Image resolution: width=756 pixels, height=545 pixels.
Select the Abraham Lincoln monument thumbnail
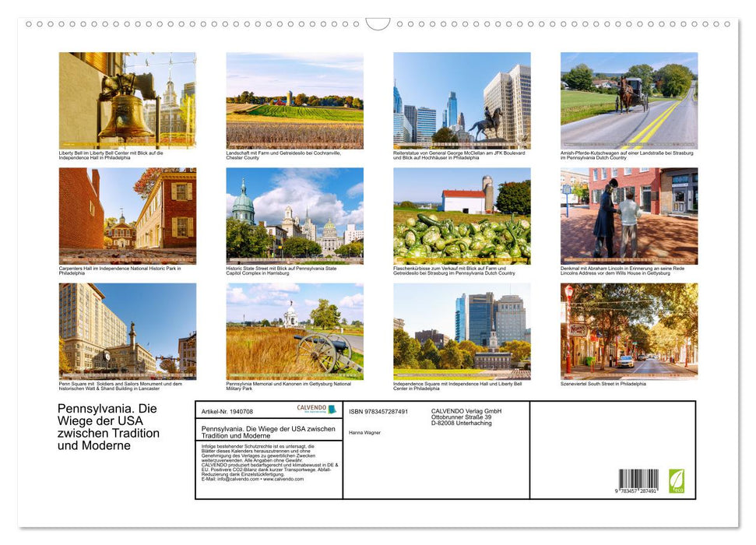[631, 216]
